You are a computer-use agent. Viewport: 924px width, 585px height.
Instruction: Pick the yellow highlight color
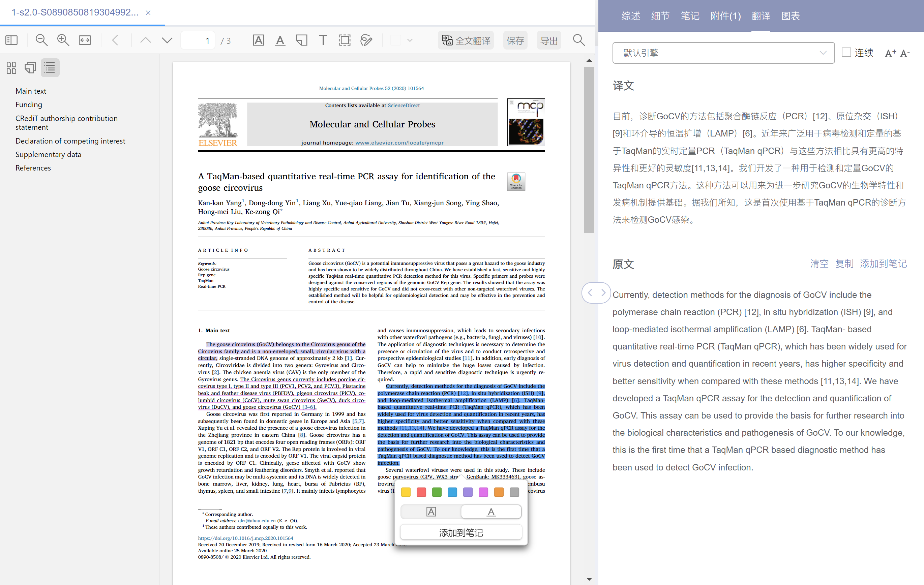406,492
